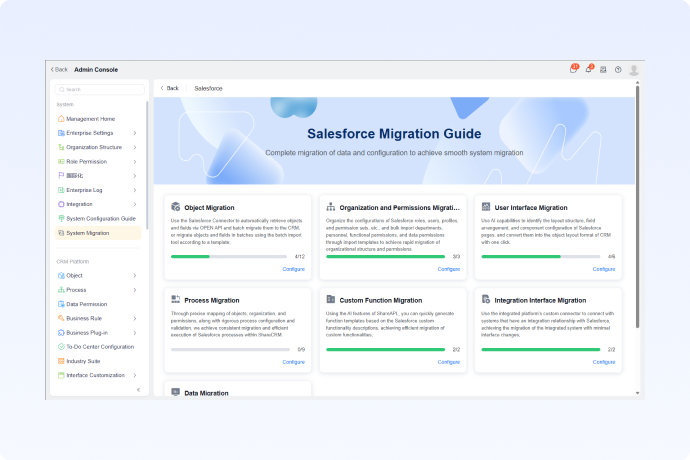Open the messages icon with red badge
The height and width of the screenshot is (460, 690).
[574, 69]
